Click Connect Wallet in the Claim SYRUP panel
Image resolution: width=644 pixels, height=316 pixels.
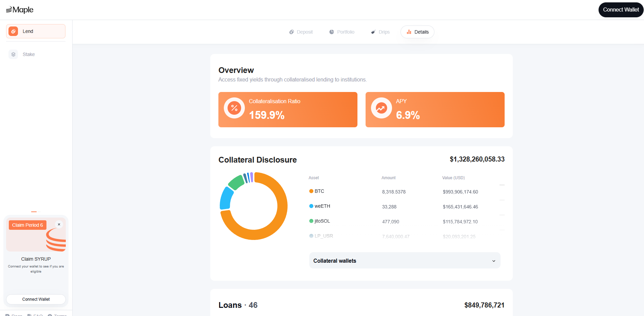click(x=36, y=299)
